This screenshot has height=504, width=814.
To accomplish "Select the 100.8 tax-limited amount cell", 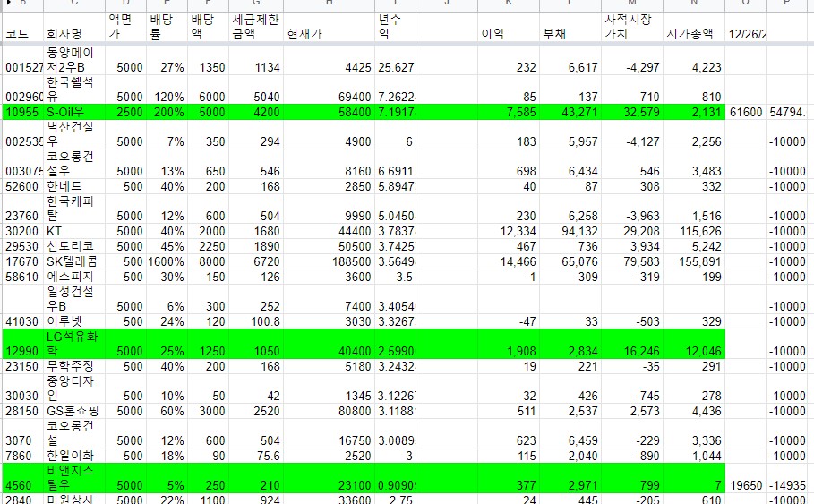I will click(x=256, y=321).
